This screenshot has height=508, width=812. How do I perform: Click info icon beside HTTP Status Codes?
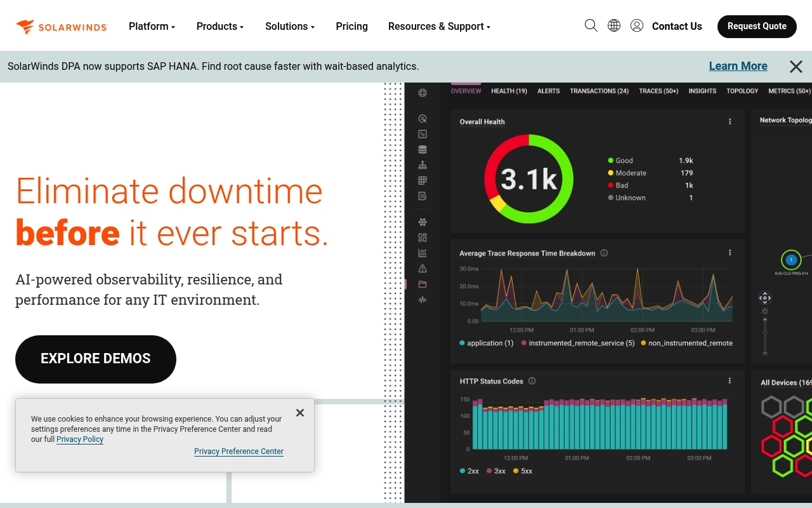tap(532, 381)
